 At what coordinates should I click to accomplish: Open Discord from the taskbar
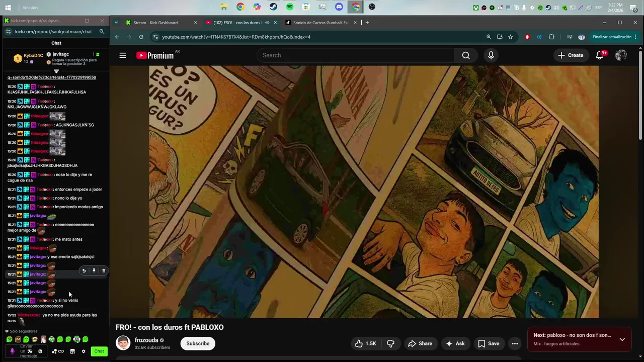[x=339, y=7]
